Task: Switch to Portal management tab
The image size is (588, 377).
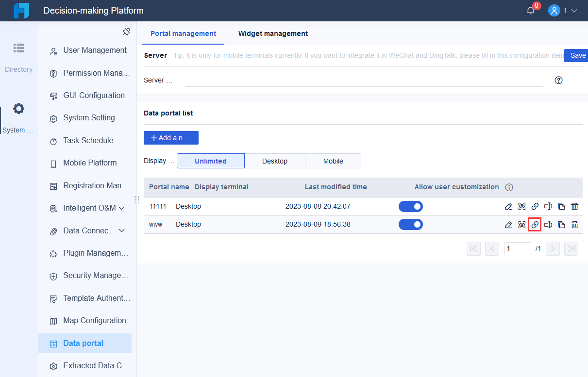Action: click(184, 33)
